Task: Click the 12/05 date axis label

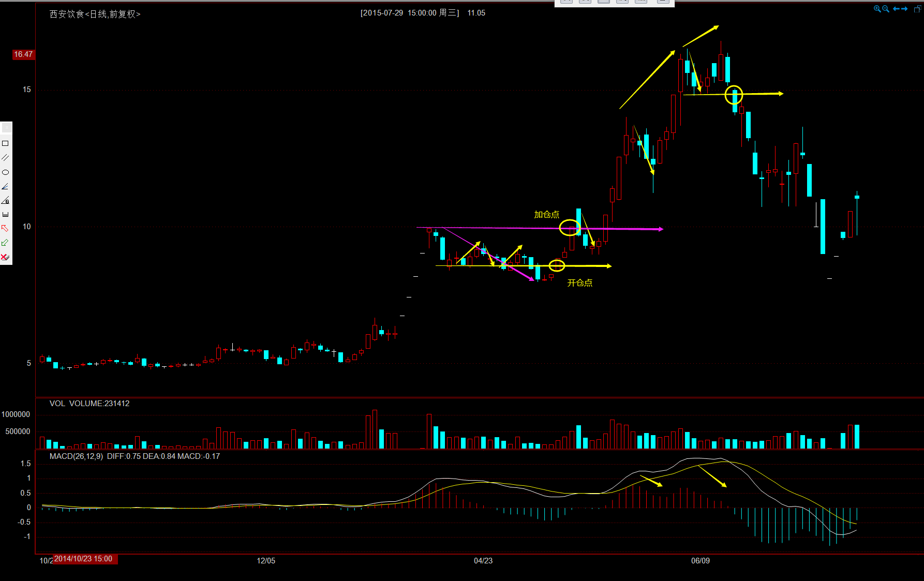Action: tap(266, 561)
